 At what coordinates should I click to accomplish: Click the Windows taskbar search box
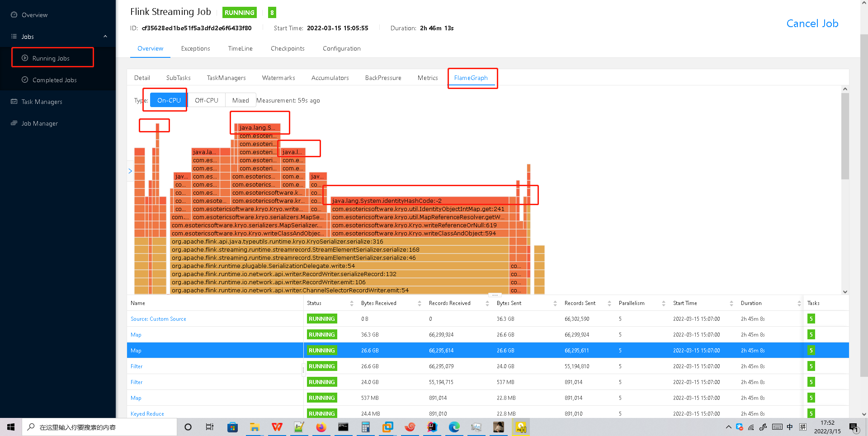[99, 427]
